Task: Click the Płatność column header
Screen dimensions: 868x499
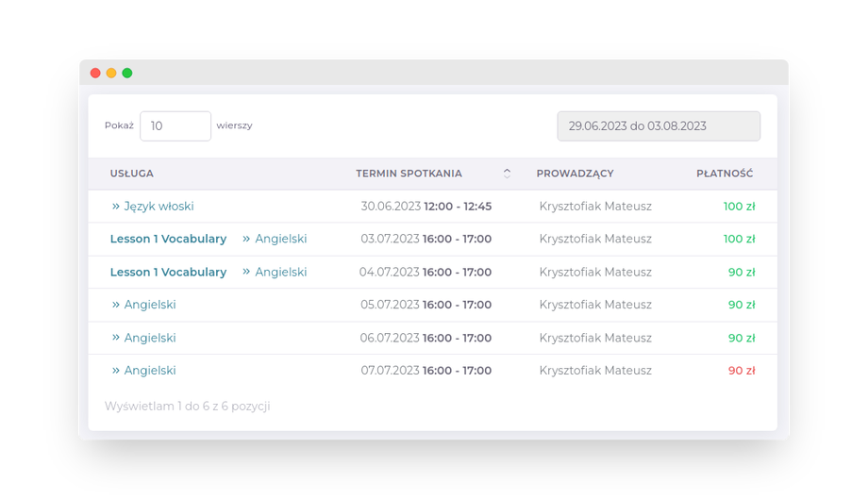Action: (725, 174)
